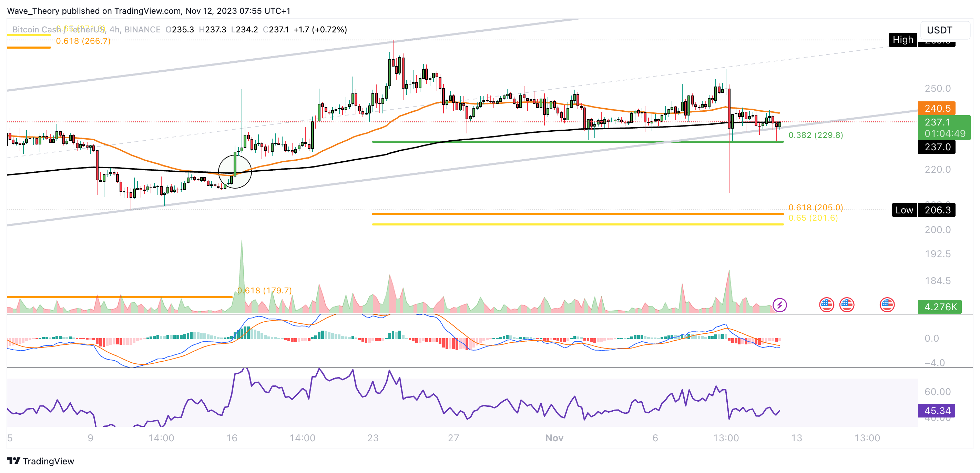Click the black High price marker label
The image size is (980, 473).
[x=902, y=40]
